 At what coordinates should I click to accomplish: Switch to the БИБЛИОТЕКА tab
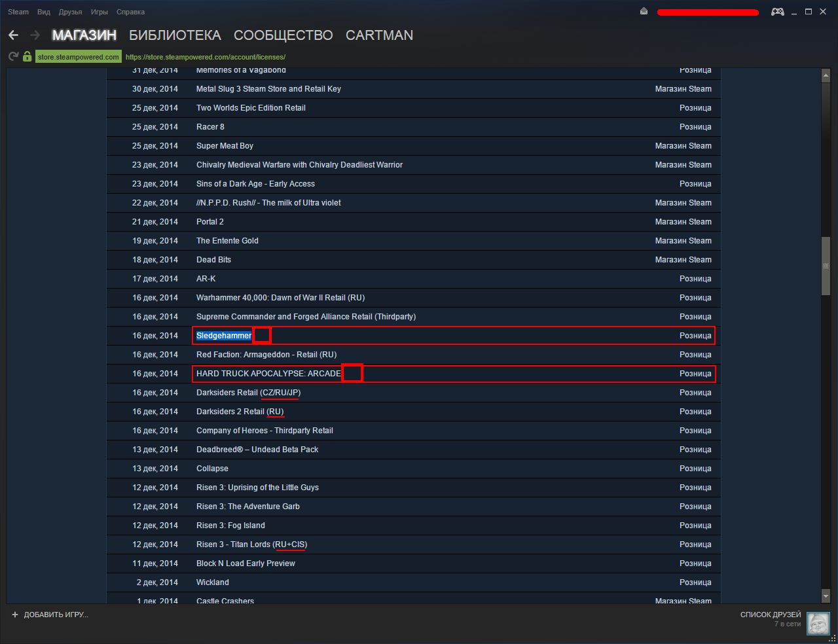[x=175, y=35]
